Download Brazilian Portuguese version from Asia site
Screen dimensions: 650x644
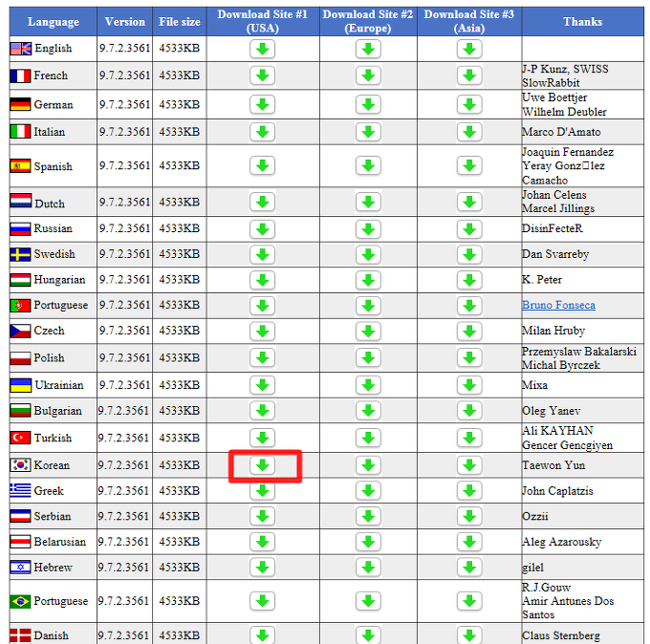(x=469, y=601)
